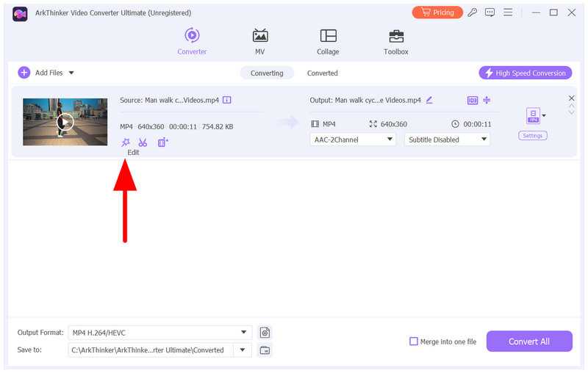Click source file size 754.82 KB
Viewport: 588px width, 373px height.
(218, 126)
